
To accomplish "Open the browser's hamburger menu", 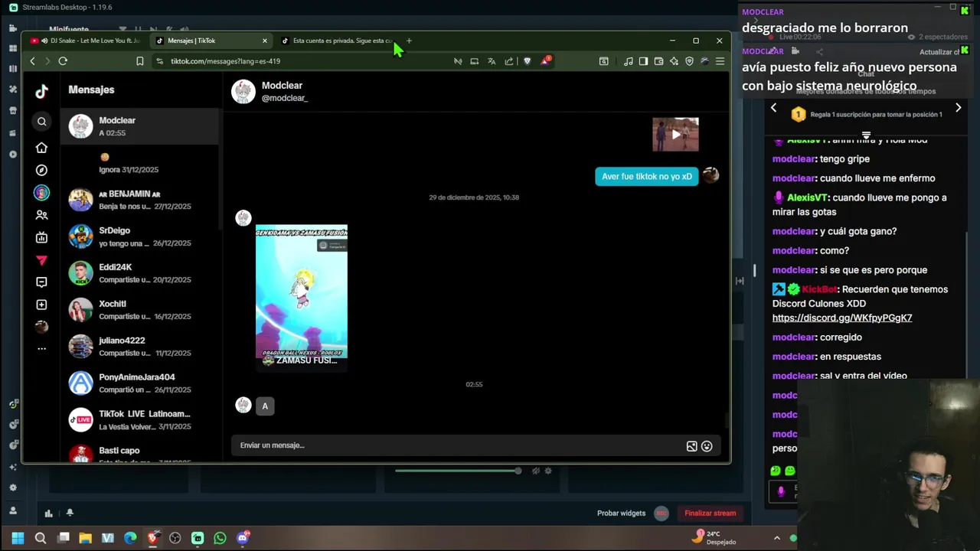I will 720,61.
